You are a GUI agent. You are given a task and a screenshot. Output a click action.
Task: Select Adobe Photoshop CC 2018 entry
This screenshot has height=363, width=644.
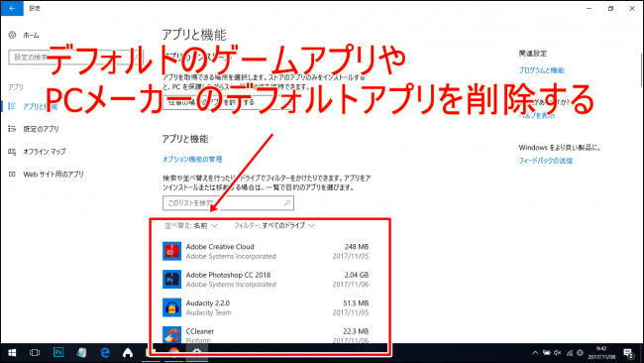[x=266, y=280]
